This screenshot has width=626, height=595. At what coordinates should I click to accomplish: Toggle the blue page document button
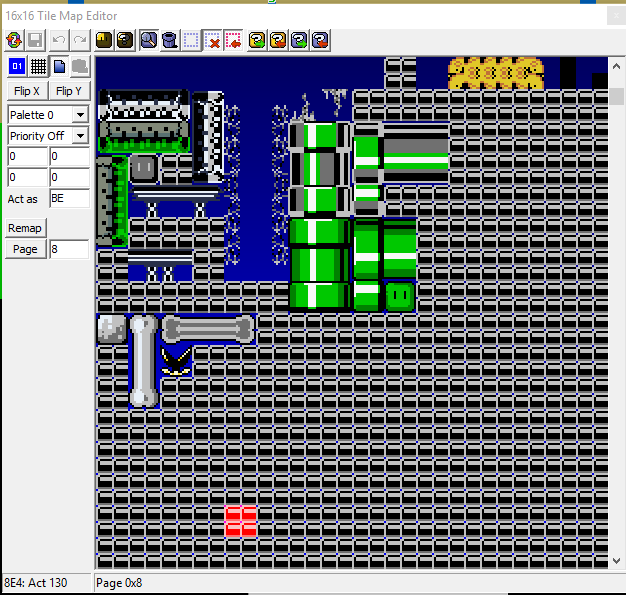coord(59,66)
